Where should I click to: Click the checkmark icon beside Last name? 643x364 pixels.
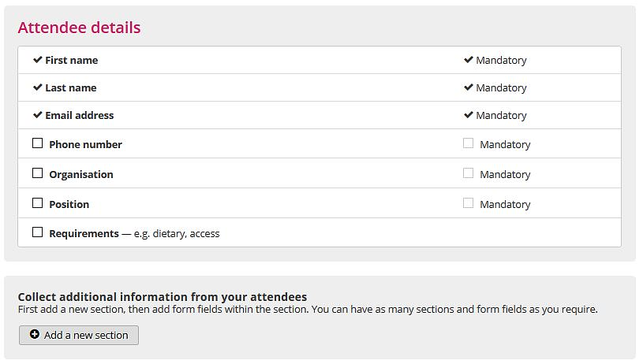(38, 87)
